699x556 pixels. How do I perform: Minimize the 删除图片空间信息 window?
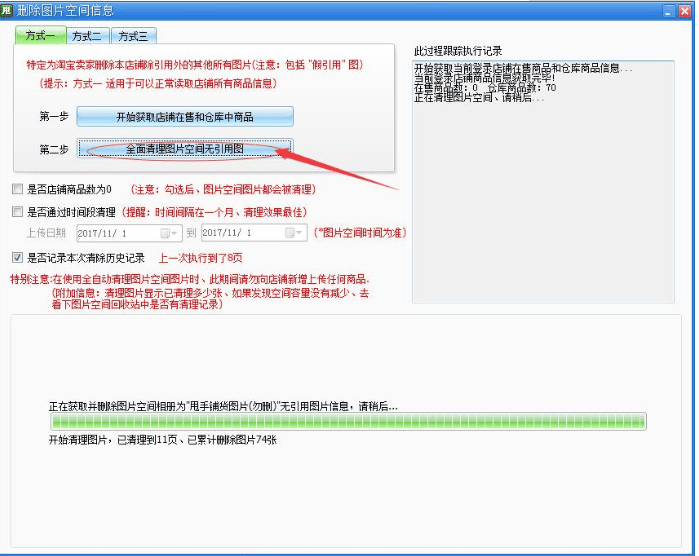669,11
